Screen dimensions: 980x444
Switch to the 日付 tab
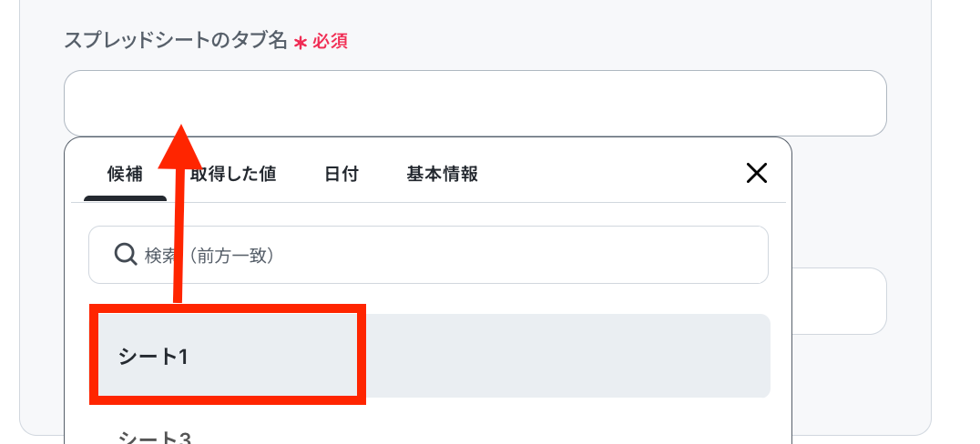click(x=342, y=174)
